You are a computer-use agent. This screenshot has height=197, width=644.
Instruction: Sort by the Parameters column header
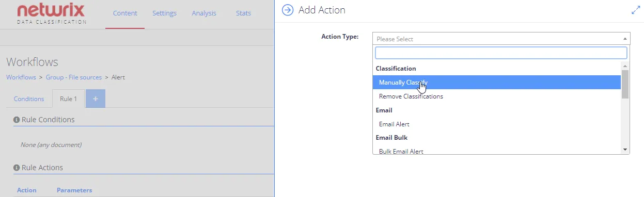coord(74,190)
